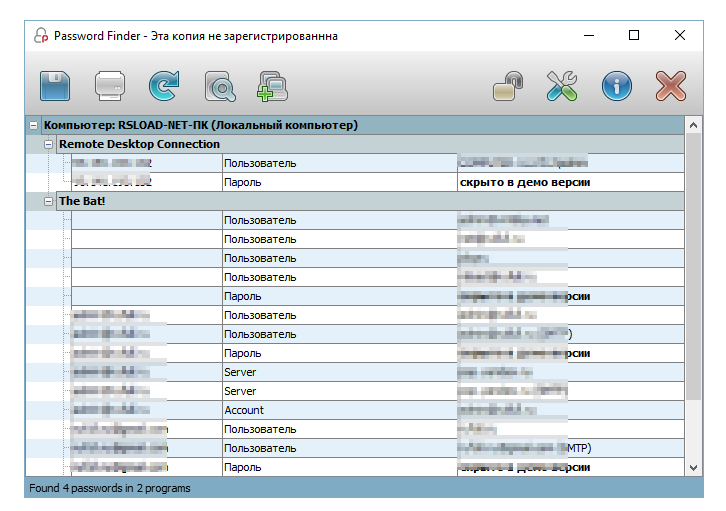Screen dimensions: 726x511
Task: Click the padlock registration icon
Action: pyautogui.click(x=508, y=86)
